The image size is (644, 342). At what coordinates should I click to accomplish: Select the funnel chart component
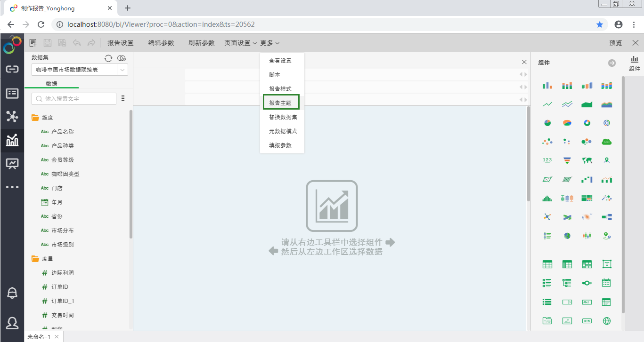[x=567, y=160]
